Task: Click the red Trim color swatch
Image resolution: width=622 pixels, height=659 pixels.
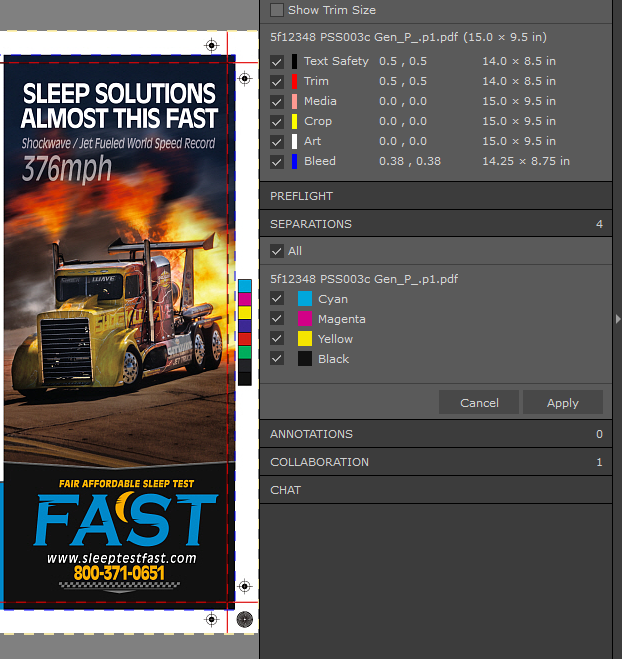Action: [x=294, y=81]
